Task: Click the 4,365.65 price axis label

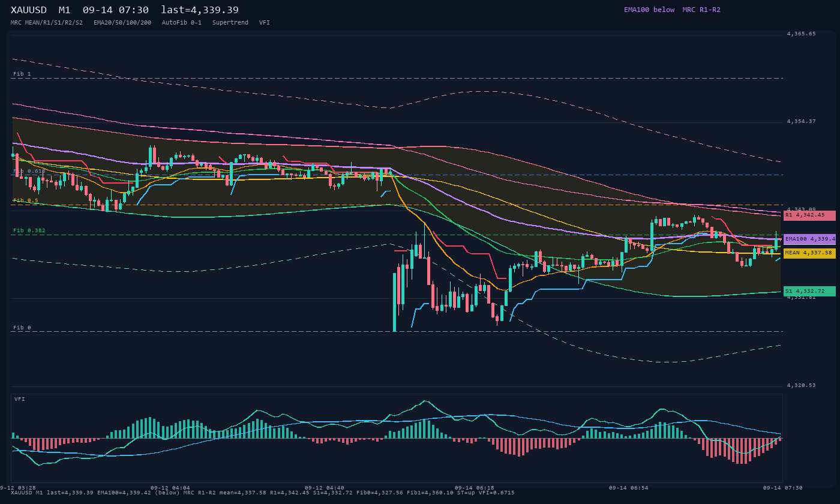Action: click(801, 34)
